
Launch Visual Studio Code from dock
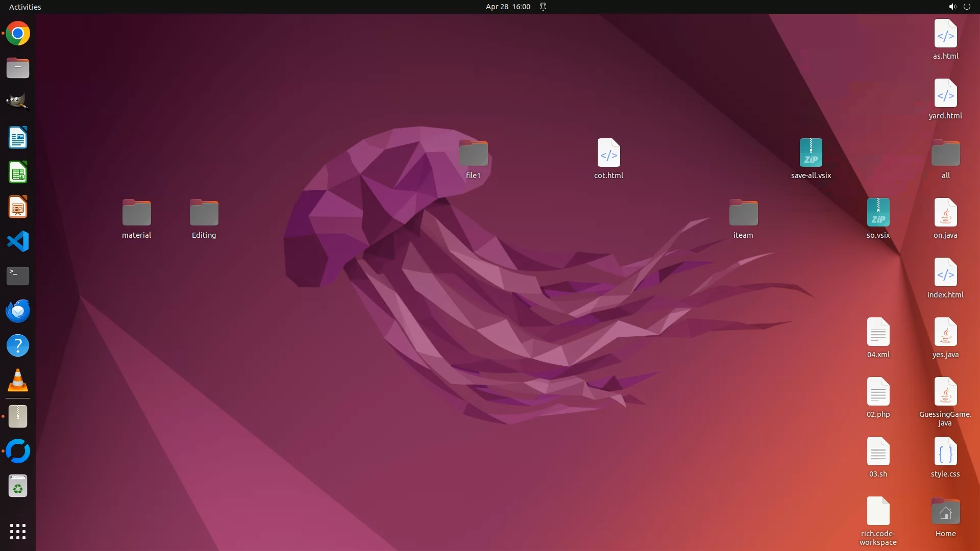coord(18,241)
